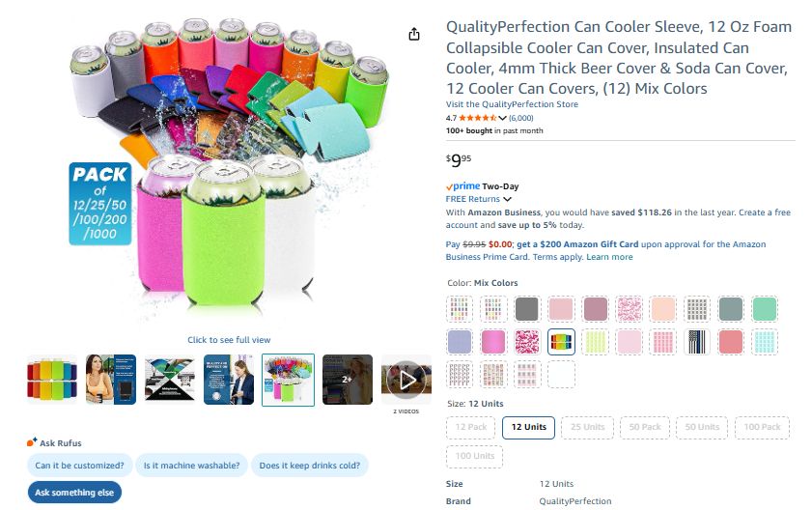Select the hot pink gradient swatch
The image size is (812, 510).
point(493,341)
